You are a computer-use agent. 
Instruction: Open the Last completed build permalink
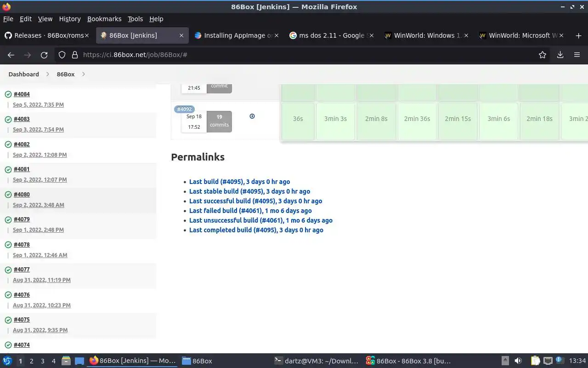click(256, 230)
